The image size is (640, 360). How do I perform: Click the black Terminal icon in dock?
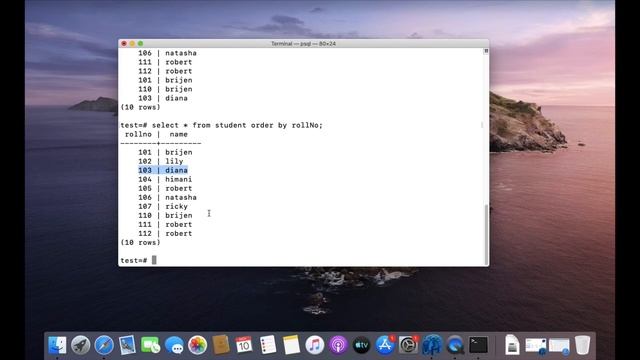478,345
